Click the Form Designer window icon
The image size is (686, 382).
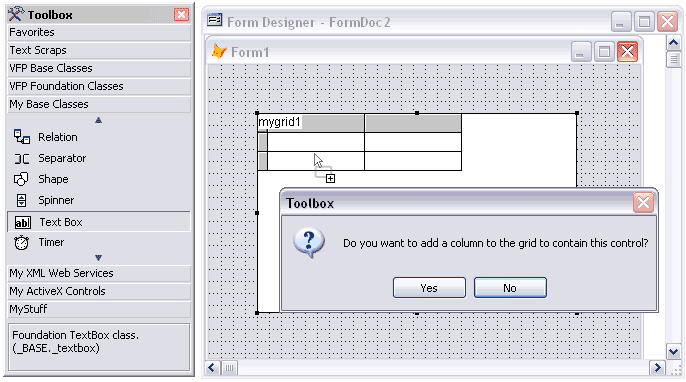coord(214,20)
